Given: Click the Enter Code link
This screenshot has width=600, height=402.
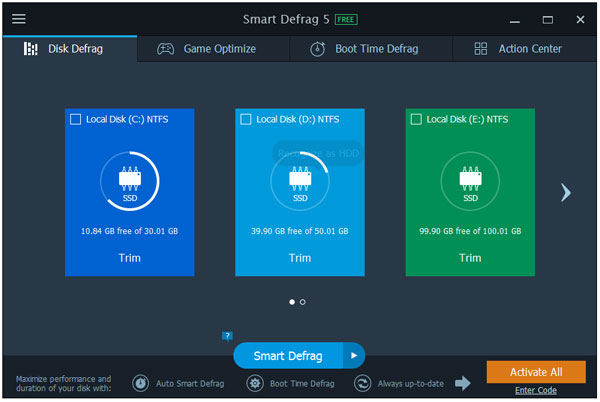Looking at the screenshot, I should pyautogui.click(x=536, y=390).
